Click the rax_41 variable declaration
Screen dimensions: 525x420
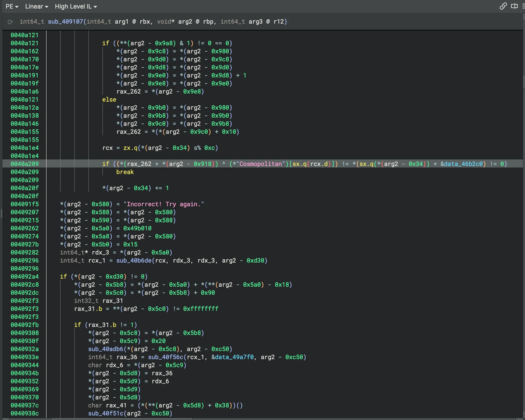[x=116, y=405]
